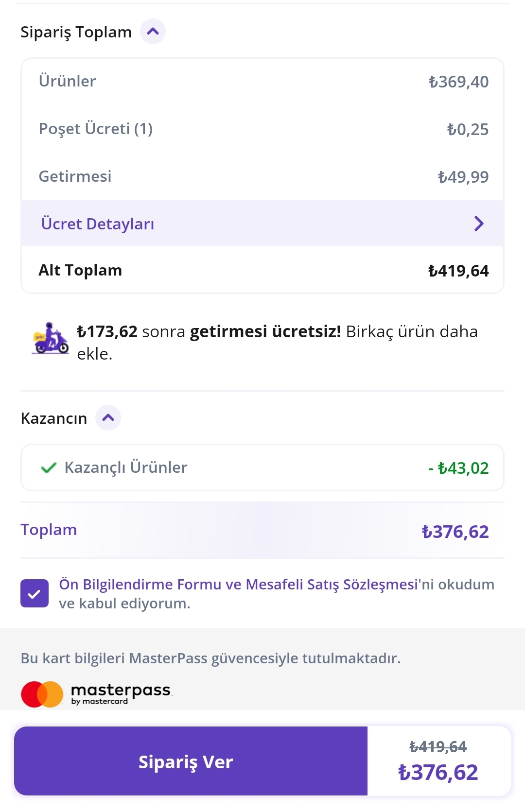Tap the masterpass by mastercard logo text

coord(122,694)
